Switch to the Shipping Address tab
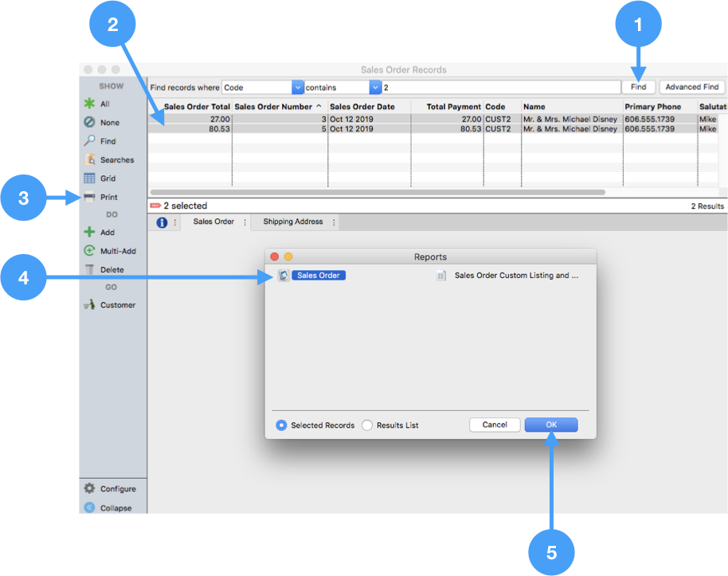Viewport: 728px width, 576px height. 292,222
